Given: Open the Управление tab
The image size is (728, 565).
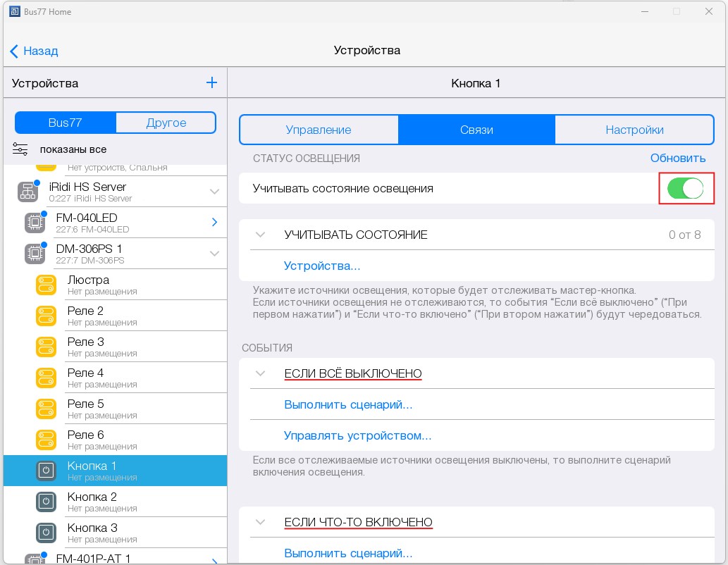Looking at the screenshot, I should point(319,130).
